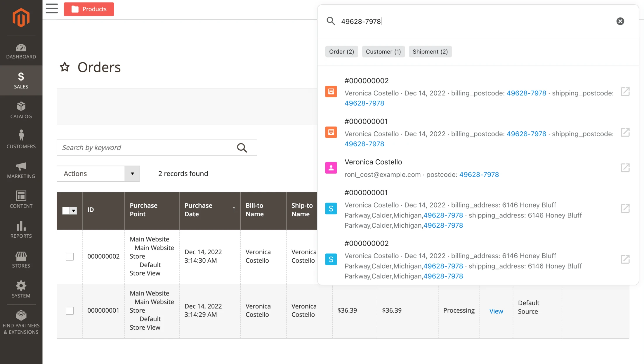Expand the Actions dropdown menu

tap(133, 173)
